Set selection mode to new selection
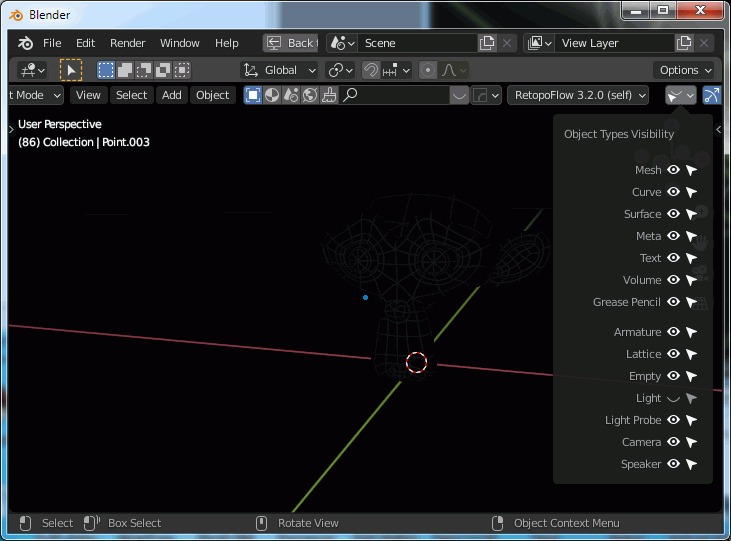 pyautogui.click(x=106, y=70)
